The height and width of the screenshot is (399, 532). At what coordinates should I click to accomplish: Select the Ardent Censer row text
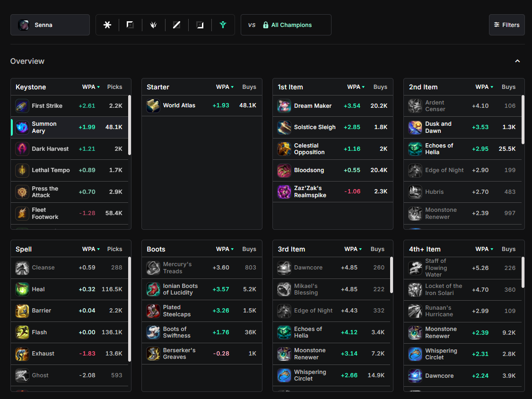coord(435,106)
